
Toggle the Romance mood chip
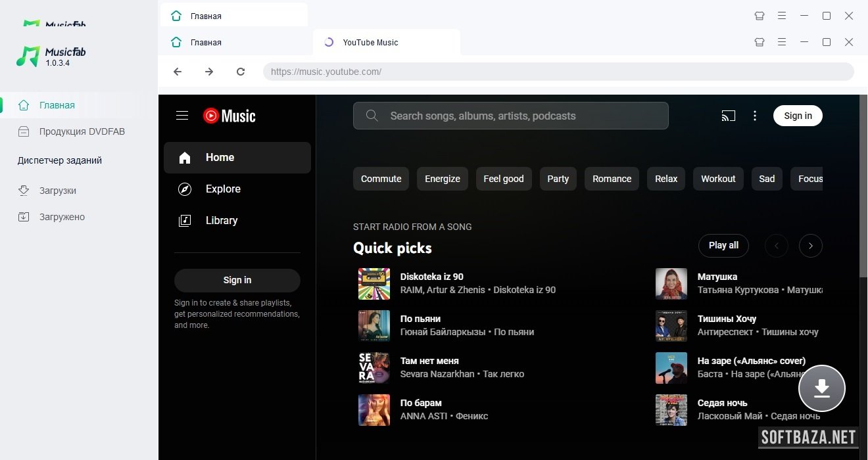[x=612, y=179]
